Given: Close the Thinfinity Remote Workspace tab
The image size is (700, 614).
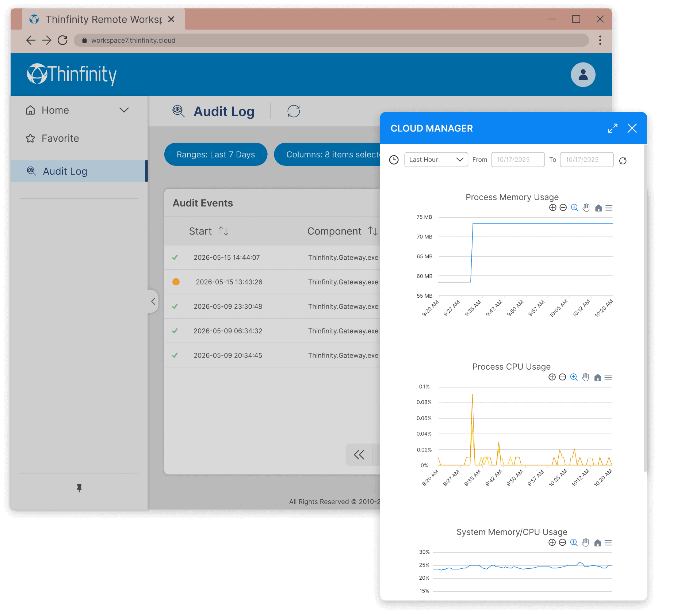Looking at the screenshot, I should (x=171, y=19).
